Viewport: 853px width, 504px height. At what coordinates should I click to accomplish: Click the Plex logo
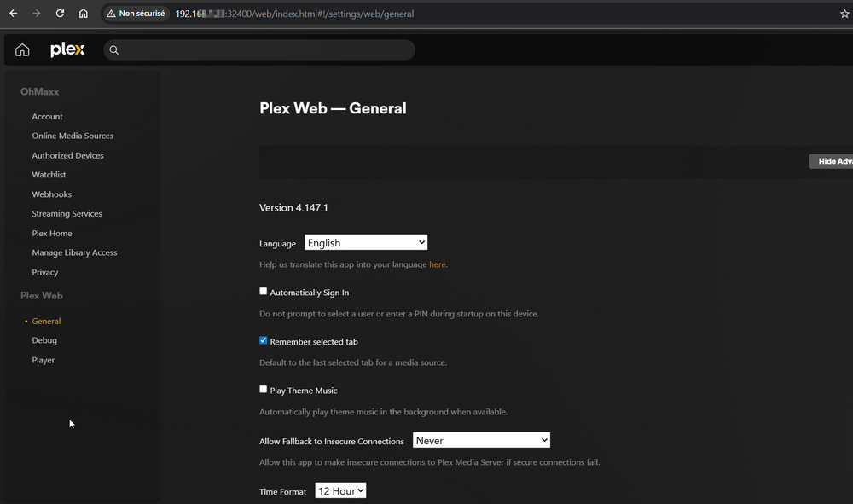[x=67, y=49]
